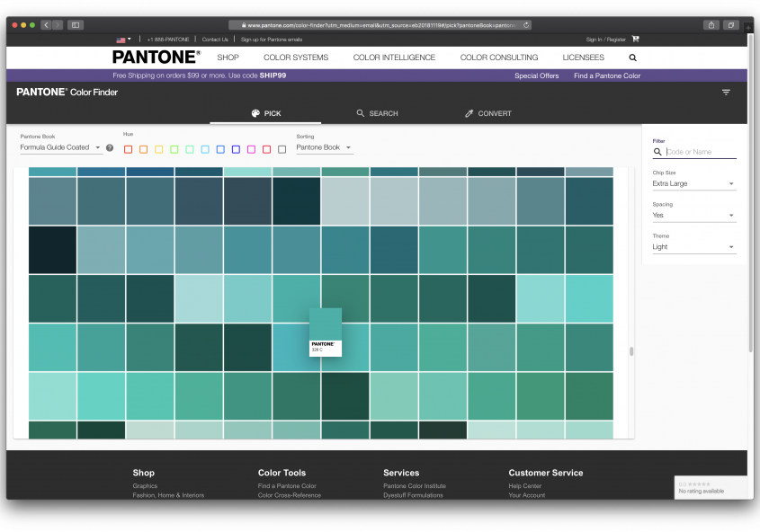Click the Filter search magnifier icon
Screen dimensions: 760x532
coord(657,152)
